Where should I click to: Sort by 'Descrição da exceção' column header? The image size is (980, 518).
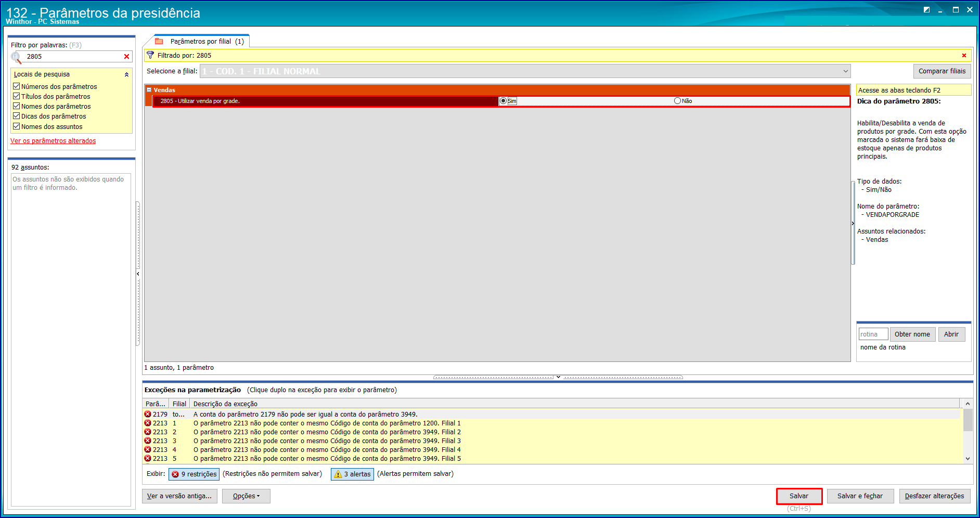575,404
